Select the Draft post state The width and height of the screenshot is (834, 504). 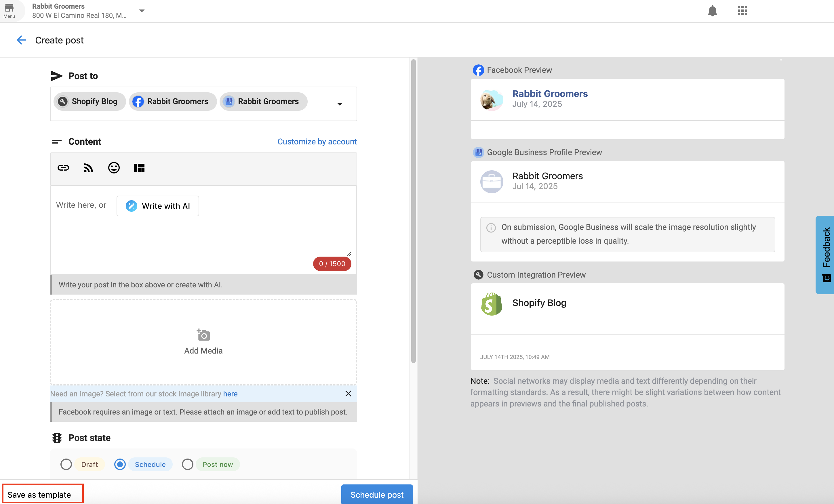pyautogui.click(x=66, y=464)
